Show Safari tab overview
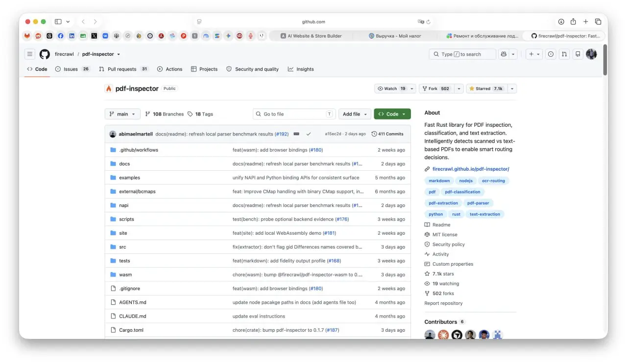 tap(598, 22)
